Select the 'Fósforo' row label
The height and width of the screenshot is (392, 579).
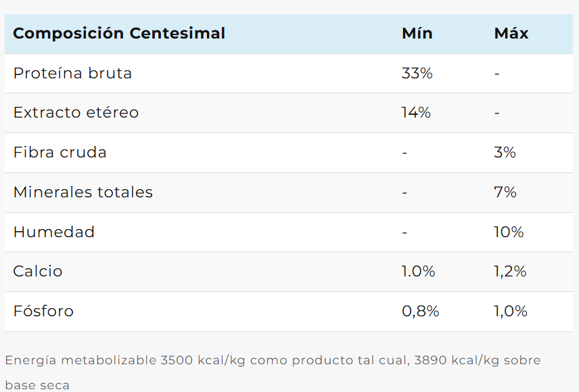pyautogui.click(x=43, y=311)
